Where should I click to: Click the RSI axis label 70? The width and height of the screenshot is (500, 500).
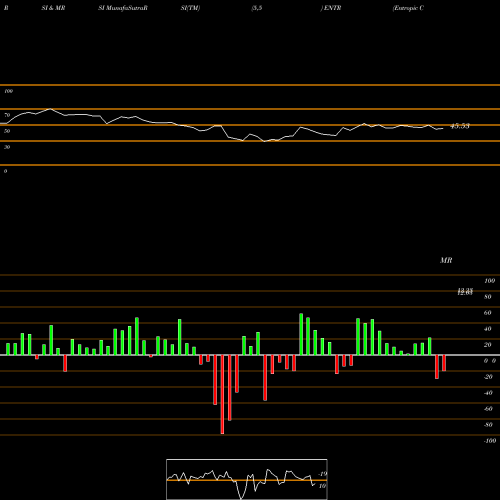[x=7, y=115]
